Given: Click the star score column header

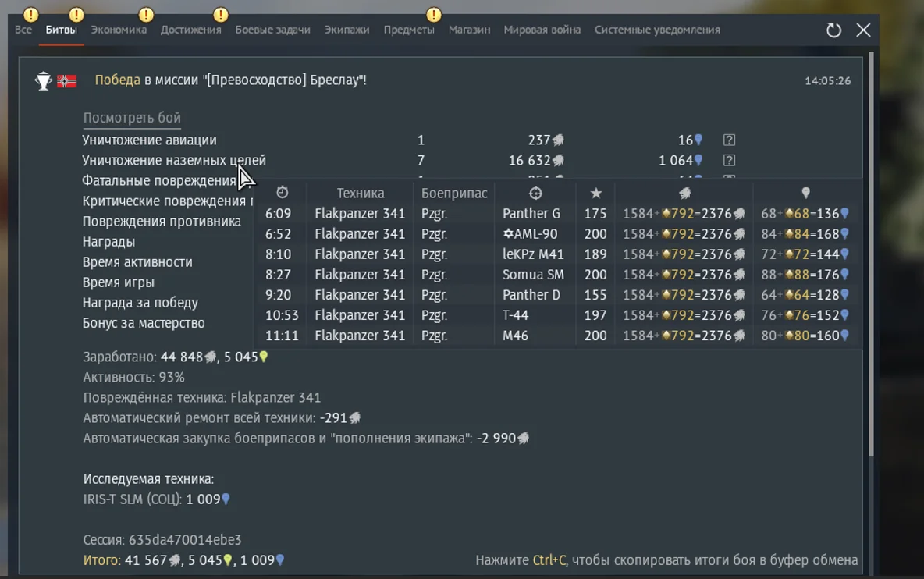Looking at the screenshot, I should [x=595, y=193].
